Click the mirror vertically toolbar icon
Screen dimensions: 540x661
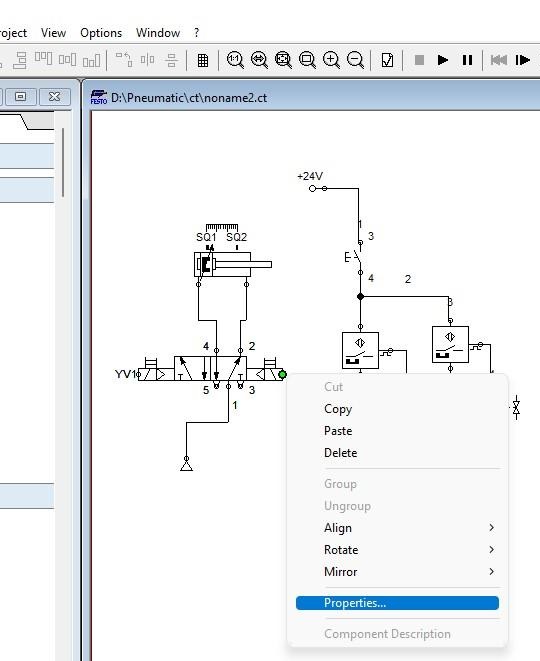coord(171,60)
